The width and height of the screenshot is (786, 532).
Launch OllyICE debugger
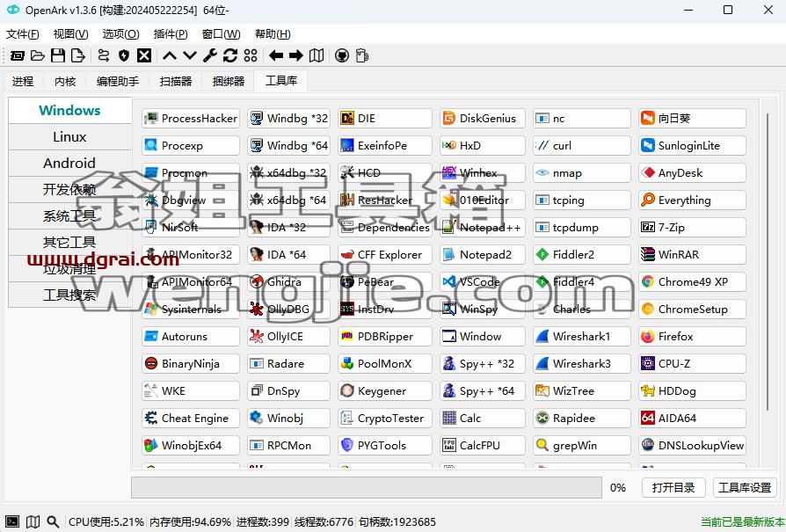(288, 337)
